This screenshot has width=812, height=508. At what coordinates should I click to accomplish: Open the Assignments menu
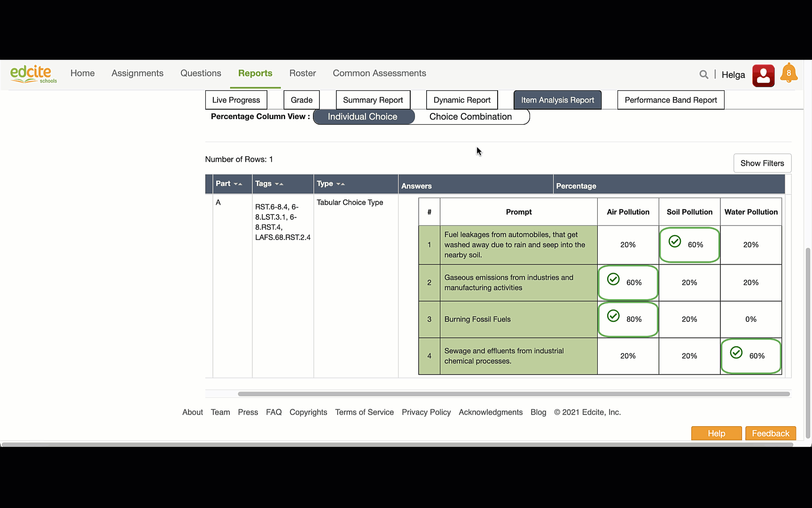tap(138, 73)
